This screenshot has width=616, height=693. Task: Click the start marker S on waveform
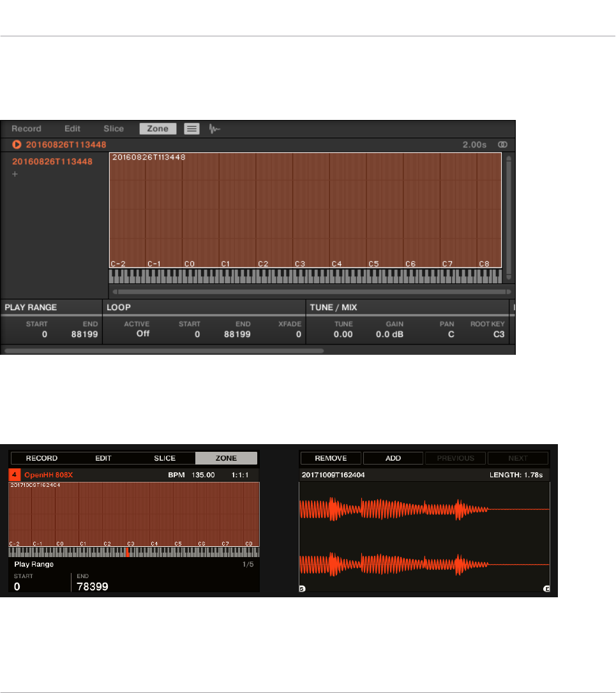click(x=302, y=589)
